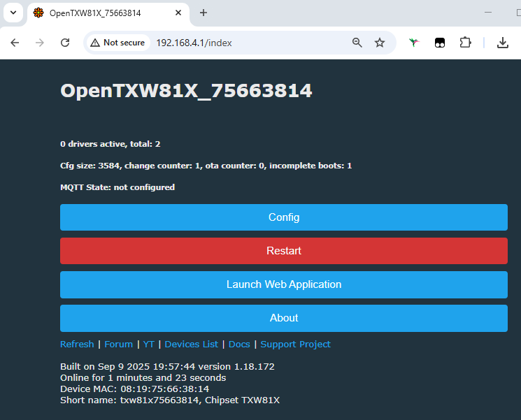The height and width of the screenshot is (420, 521).
Task: Click the '0 drivers active, total: 2' text
Action: pyautogui.click(x=110, y=144)
